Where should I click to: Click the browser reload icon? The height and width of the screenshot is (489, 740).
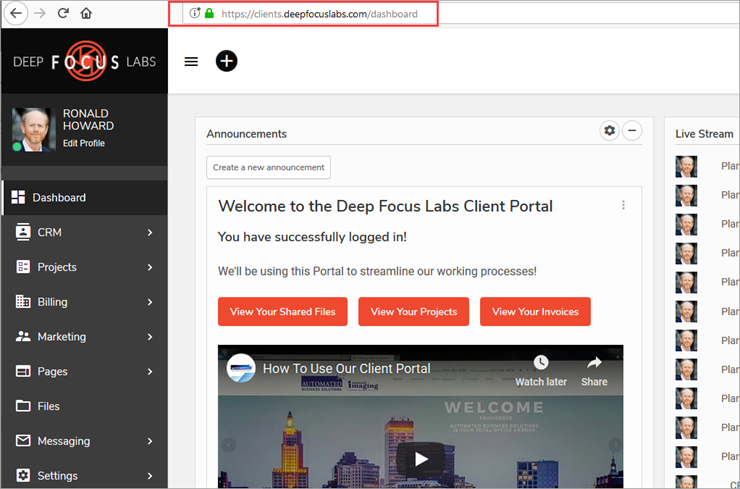pyautogui.click(x=63, y=13)
